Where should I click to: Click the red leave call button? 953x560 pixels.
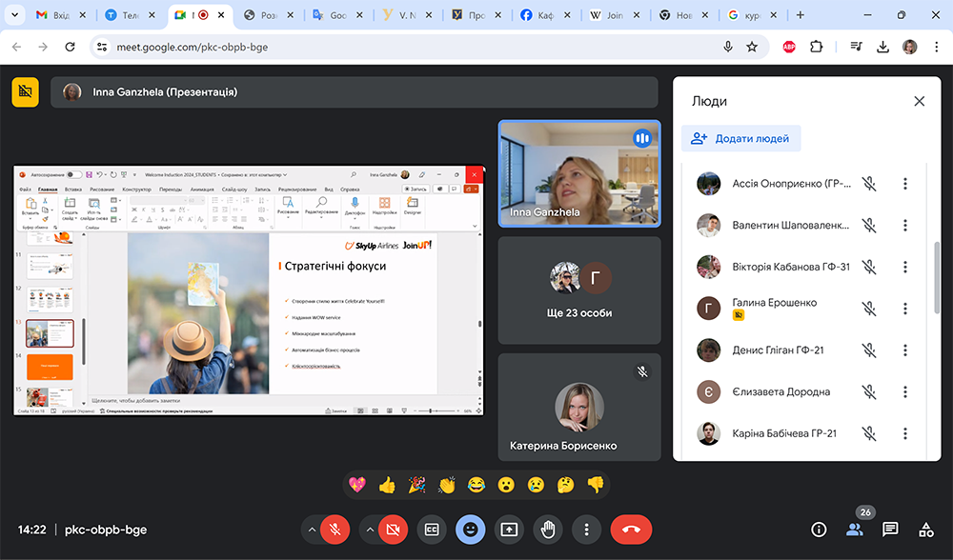tap(631, 530)
